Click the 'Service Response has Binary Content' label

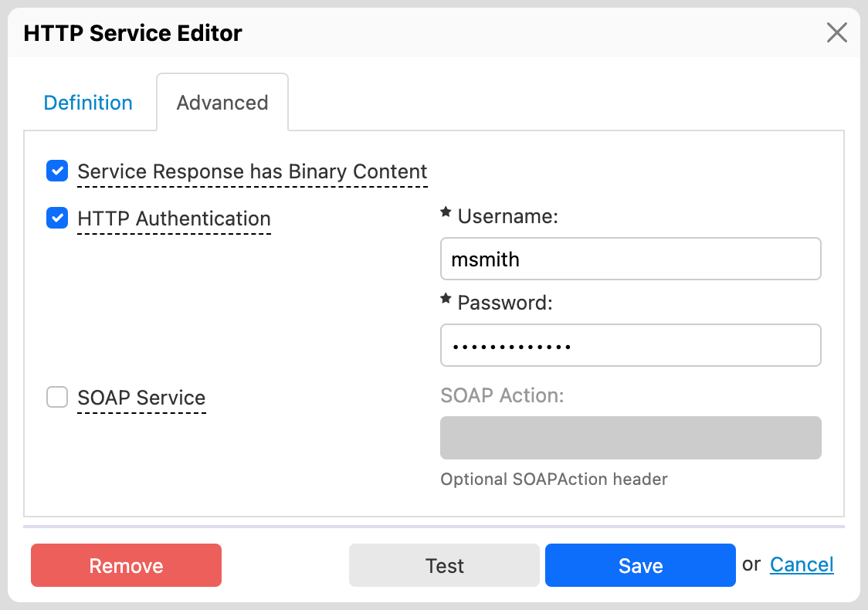(x=253, y=171)
